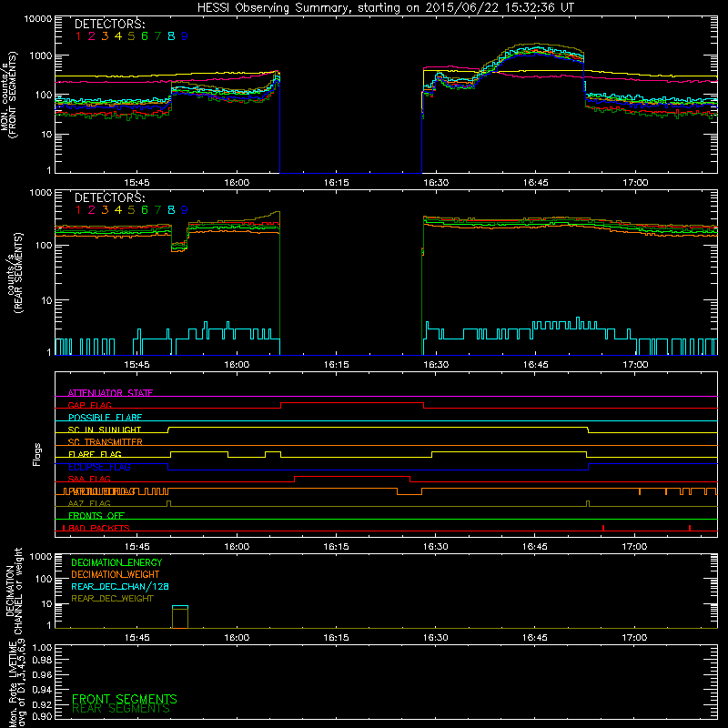Click 16:15 tick under the flags panel
728x728 pixels.
[336, 547]
